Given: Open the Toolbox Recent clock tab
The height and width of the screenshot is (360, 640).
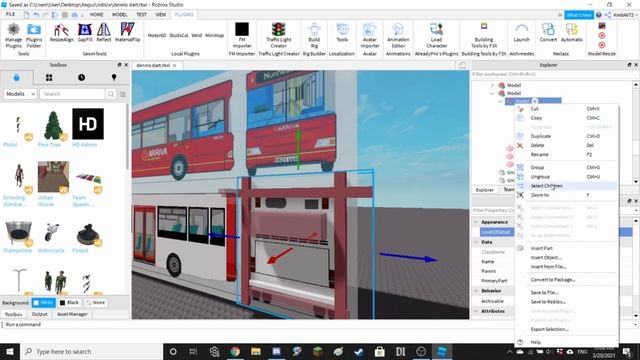Looking at the screenshot, I should (81, 77).
